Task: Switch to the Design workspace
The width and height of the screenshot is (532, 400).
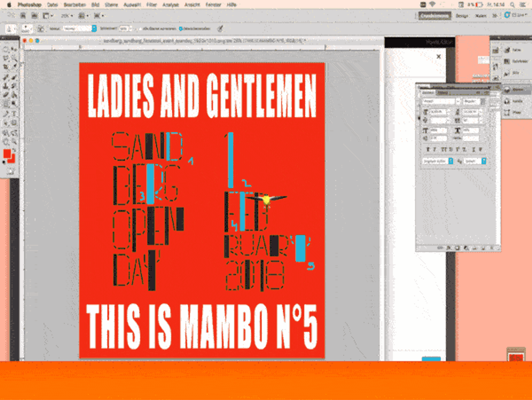Action: 462,16
